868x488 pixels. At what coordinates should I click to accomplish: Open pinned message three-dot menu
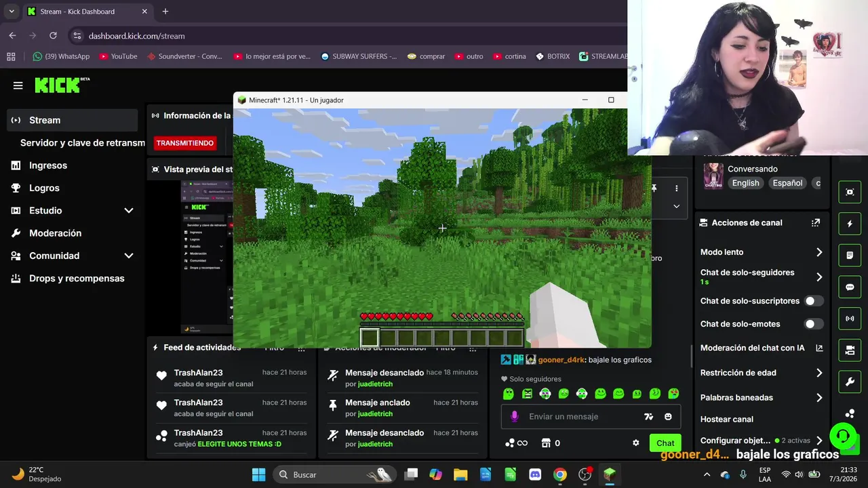pos(676,188)
